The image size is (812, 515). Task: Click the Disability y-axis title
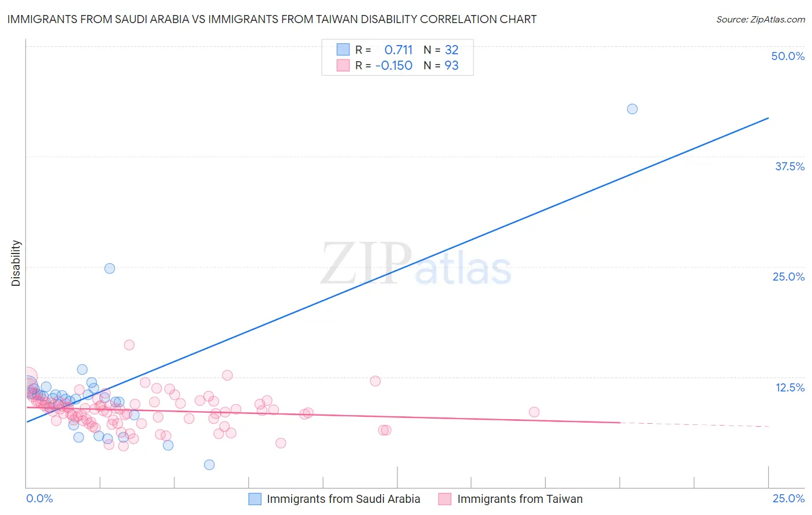[16, 263]
